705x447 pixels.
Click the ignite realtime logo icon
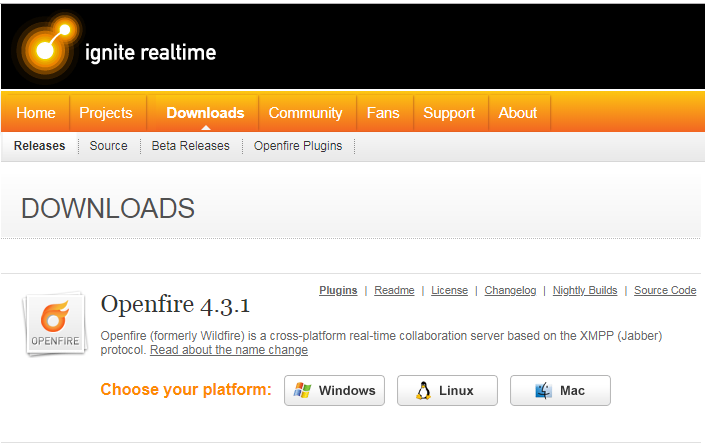coord(47,48)
